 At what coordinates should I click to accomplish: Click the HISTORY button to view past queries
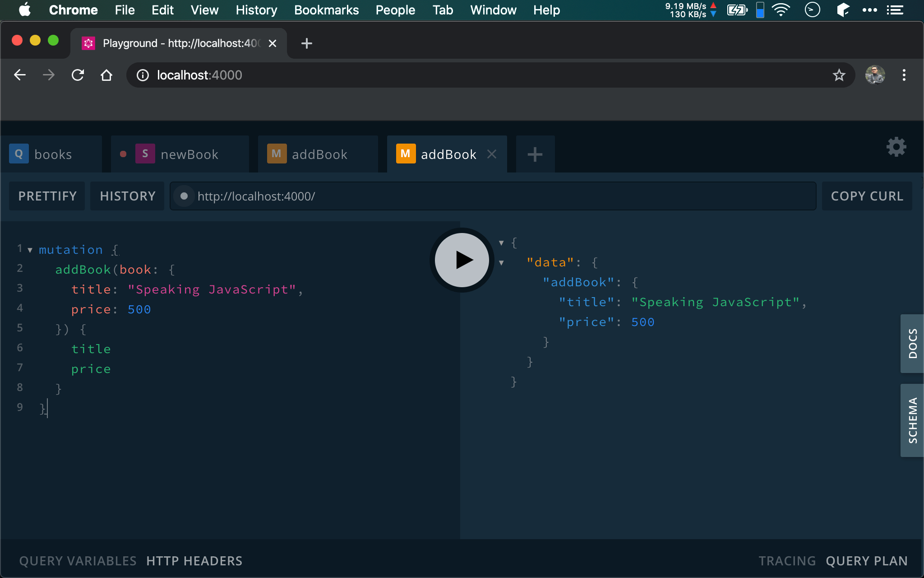[x=128, y=196]
